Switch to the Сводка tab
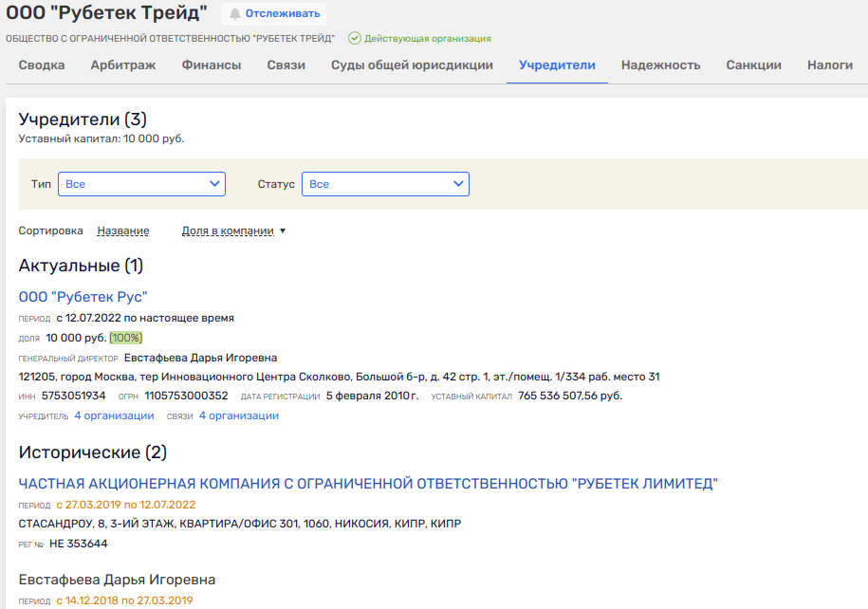 tap(42, 65)
